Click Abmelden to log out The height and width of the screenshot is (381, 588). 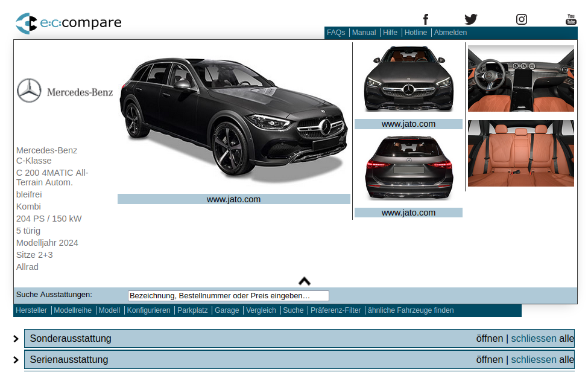coord(450,33)
